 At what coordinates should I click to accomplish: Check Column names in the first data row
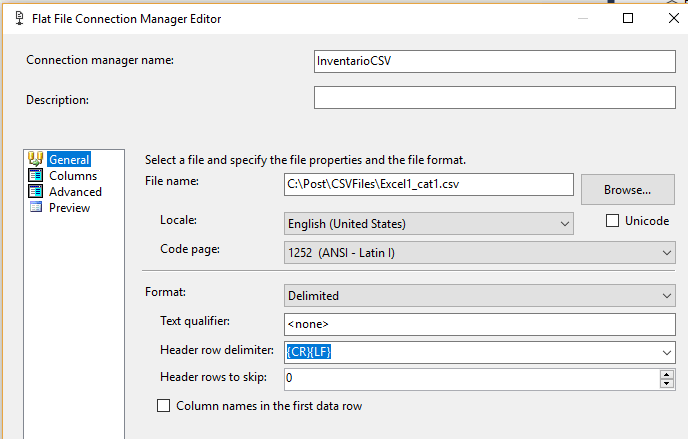pyautogui.click(x=164, y=406)
